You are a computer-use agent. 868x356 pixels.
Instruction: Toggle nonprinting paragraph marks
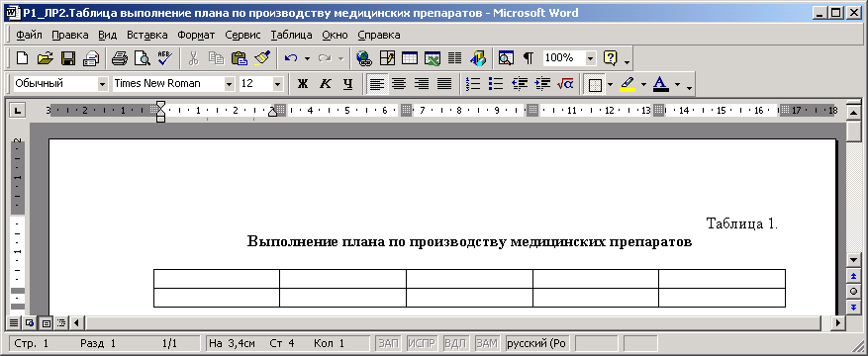coord(530,57)
